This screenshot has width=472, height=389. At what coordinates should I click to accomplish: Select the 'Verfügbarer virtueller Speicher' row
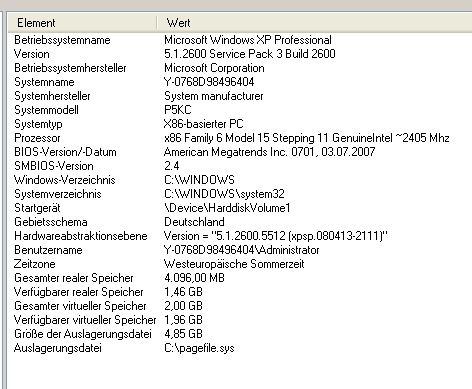point(85,320)
